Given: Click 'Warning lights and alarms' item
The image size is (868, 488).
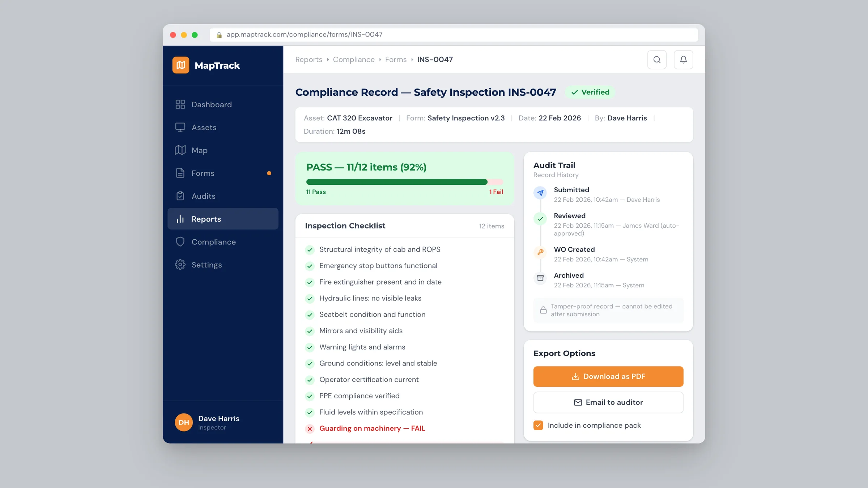Looking at the screenshot, I should 362,347.
